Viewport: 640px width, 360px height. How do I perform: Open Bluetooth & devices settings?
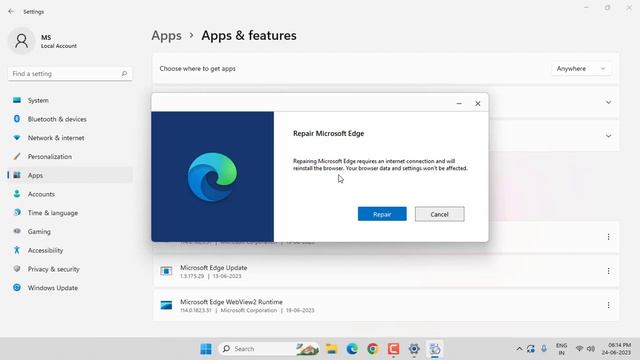point(70,119)
